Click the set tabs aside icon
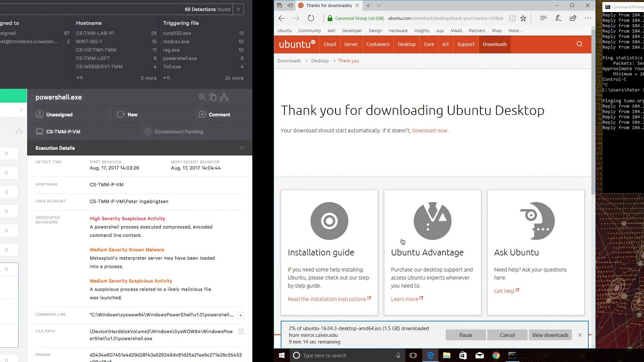Viewport: 644px width, 362px height. point(290,6)
